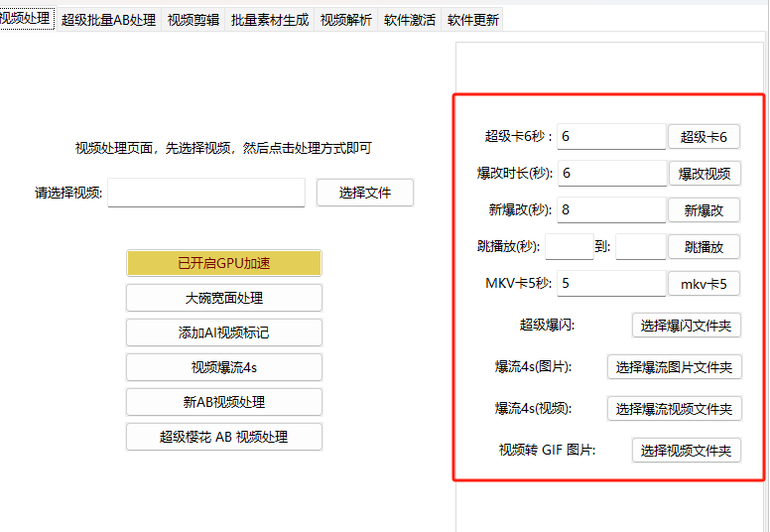
Task: Open the 超级批量AB处理 tab
Action: [x=108, y=20]
